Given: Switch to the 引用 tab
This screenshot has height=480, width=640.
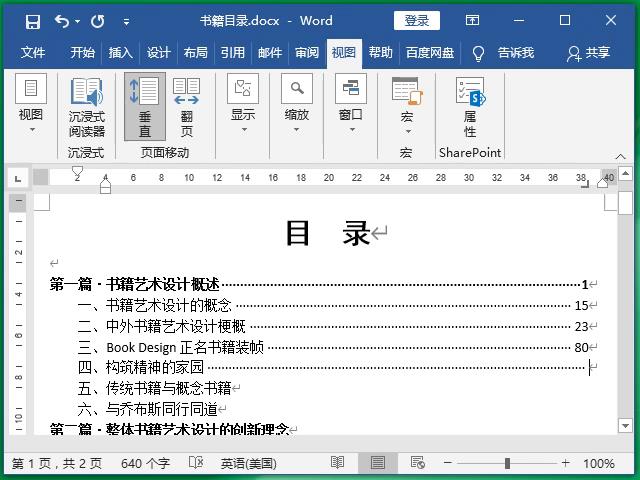Looking at the screenshot, I should click(233, 53).
